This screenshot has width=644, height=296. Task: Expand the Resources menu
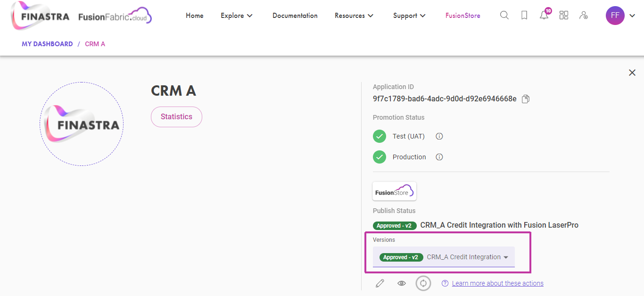point(354,16)
